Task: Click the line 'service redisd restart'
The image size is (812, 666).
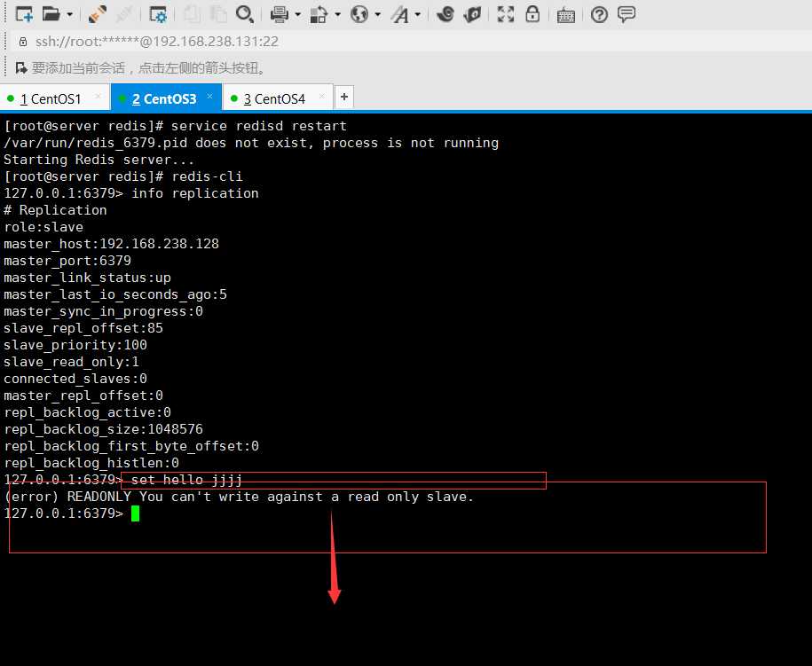Action: 175,126
